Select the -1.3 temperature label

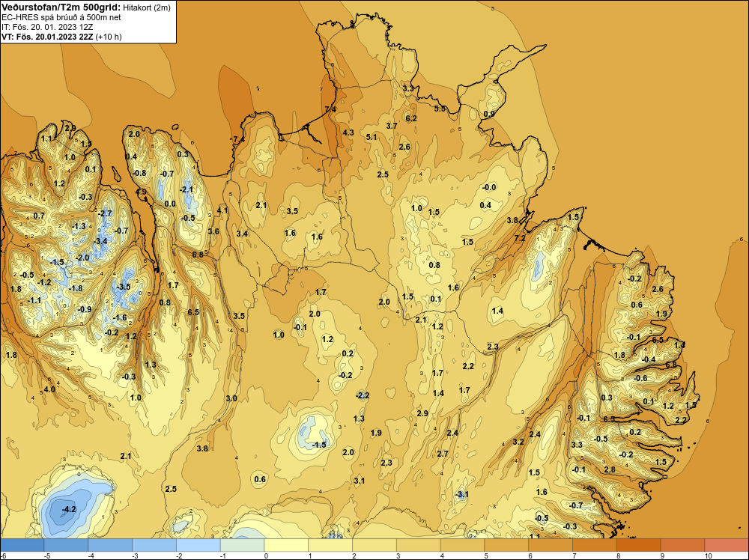79,226
